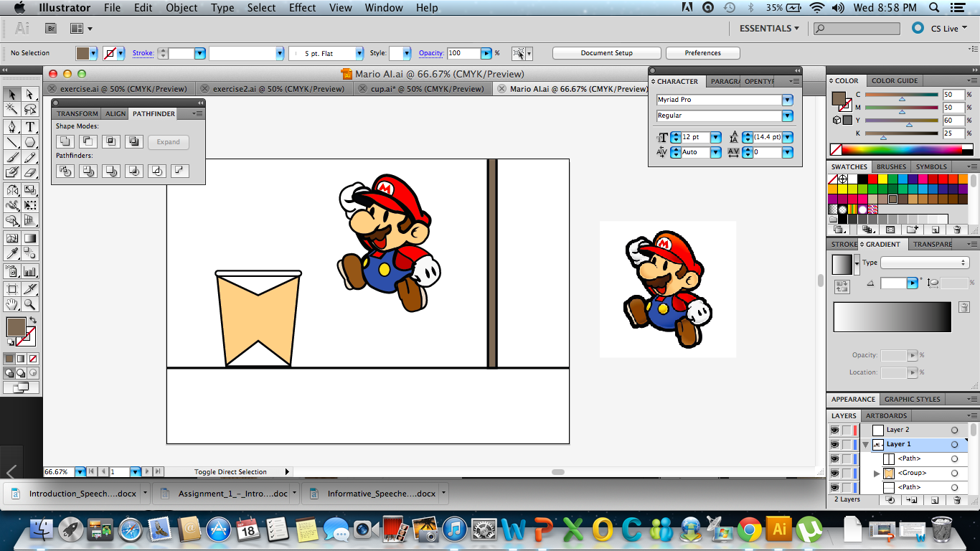Open the Window menu
980x551 pixels.
(384, 8)
